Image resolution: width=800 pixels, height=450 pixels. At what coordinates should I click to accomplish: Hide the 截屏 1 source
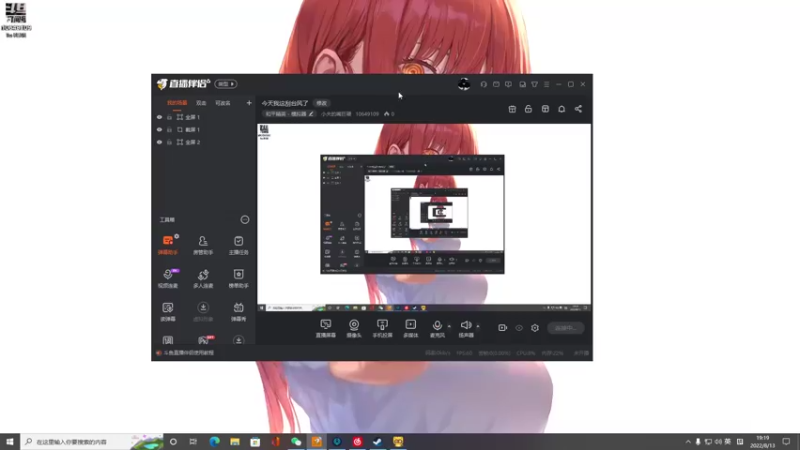[x=159, y=130]
